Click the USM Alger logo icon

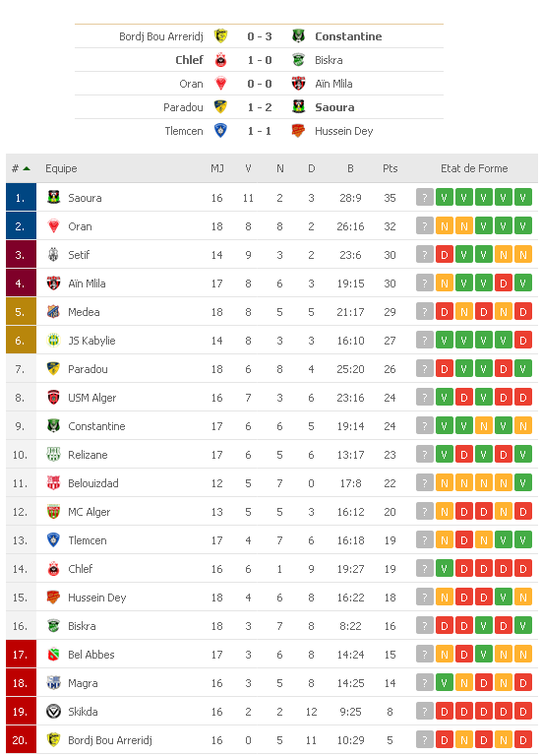pyautogui.click(x=53, y=398)
